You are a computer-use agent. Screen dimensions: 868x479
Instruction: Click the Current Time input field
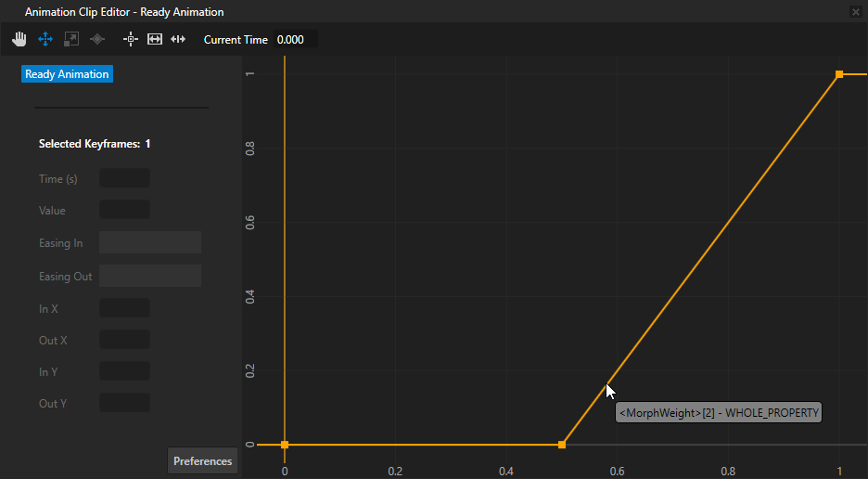pyautogui.click(x=295, y=40)
